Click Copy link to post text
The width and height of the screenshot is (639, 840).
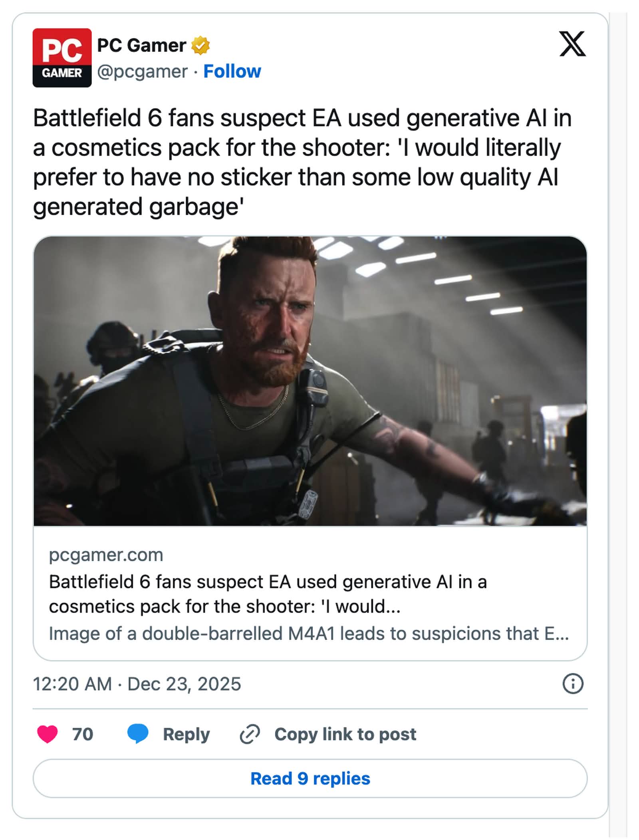click(x=345, y=734)
